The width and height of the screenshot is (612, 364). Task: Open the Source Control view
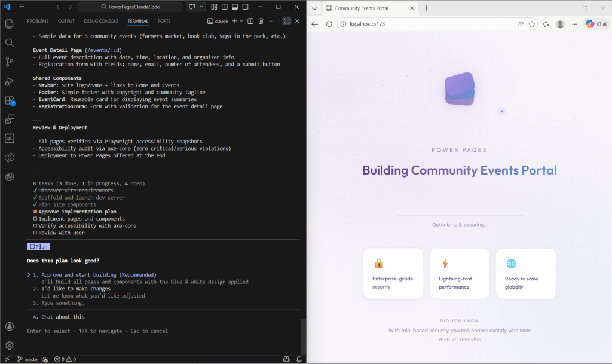9,62
